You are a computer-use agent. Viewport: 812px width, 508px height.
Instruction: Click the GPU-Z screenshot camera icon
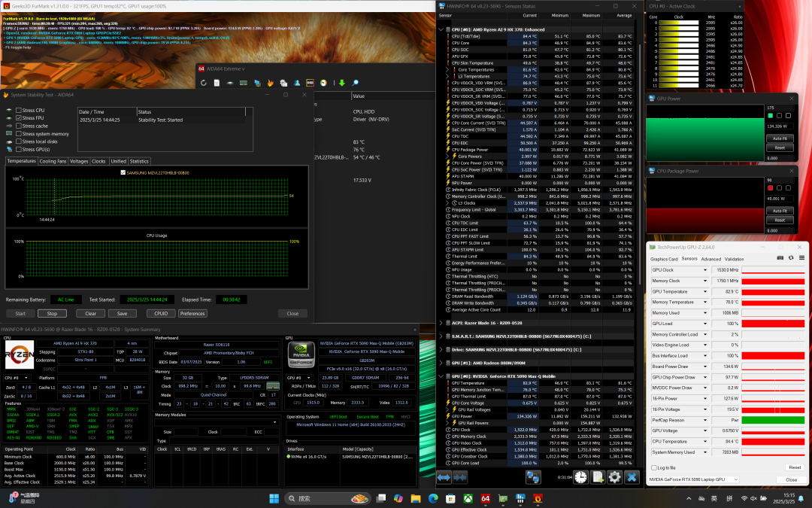[780, 258]
